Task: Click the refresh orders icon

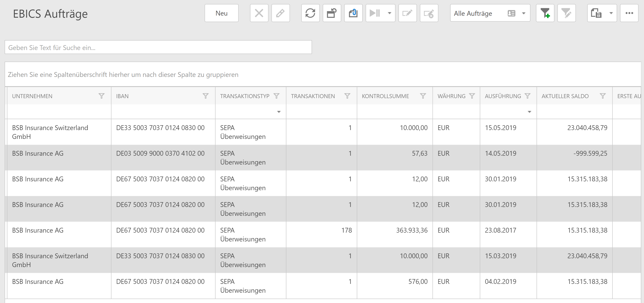Action: (x=310, y=13)
